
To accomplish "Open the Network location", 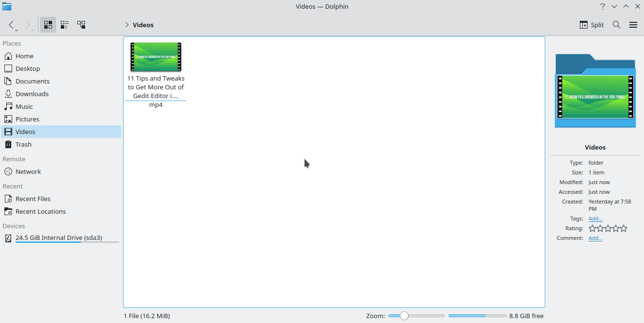I will pyautogui.click(x=27, y=171).
